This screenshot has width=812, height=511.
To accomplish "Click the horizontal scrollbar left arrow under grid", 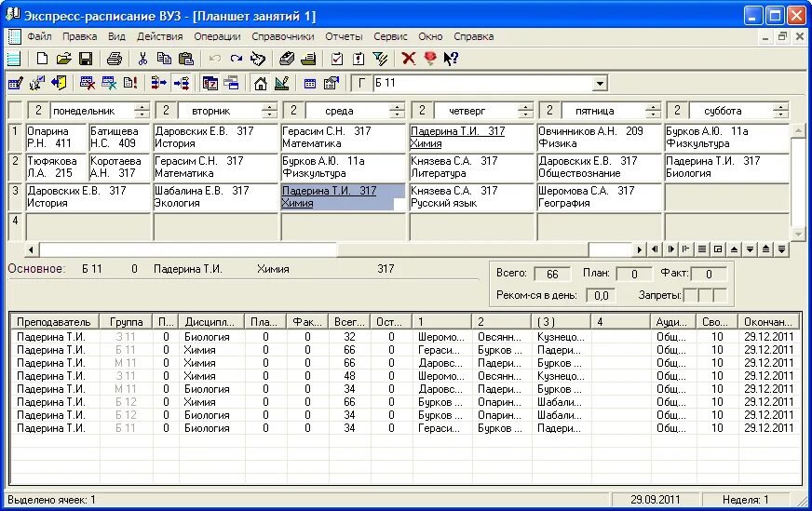I will point(31,250).
